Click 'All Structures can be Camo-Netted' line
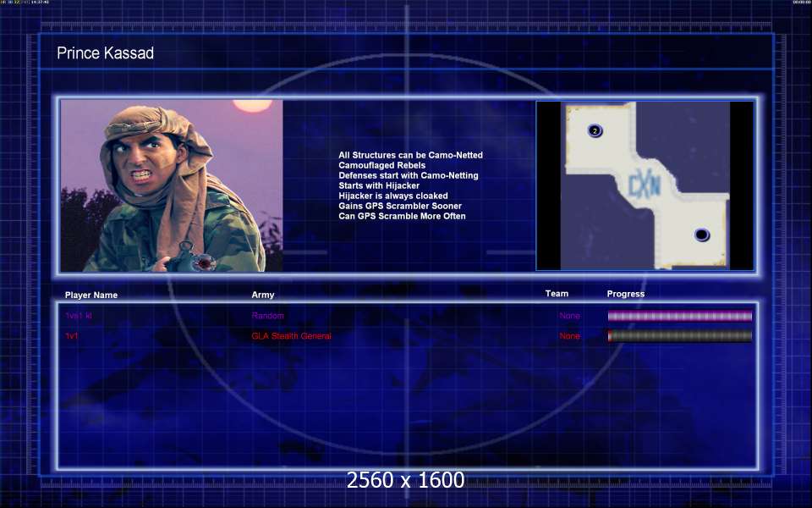 [x=411, y=155]
